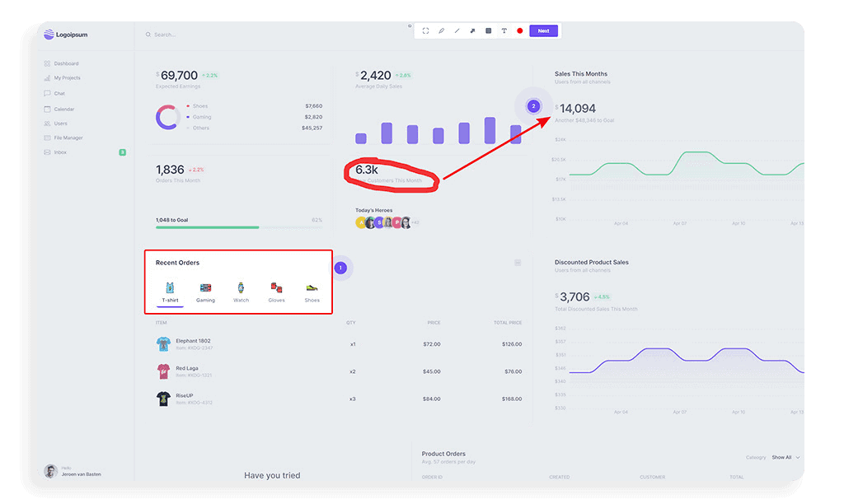Switch to the Gaming orders tab
Viewport: 844px width, 504px height.
[205, 292]
